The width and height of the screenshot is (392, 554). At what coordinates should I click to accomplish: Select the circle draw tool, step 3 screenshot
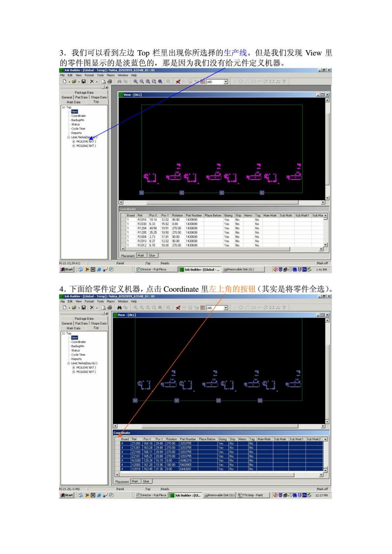point(241,81)
